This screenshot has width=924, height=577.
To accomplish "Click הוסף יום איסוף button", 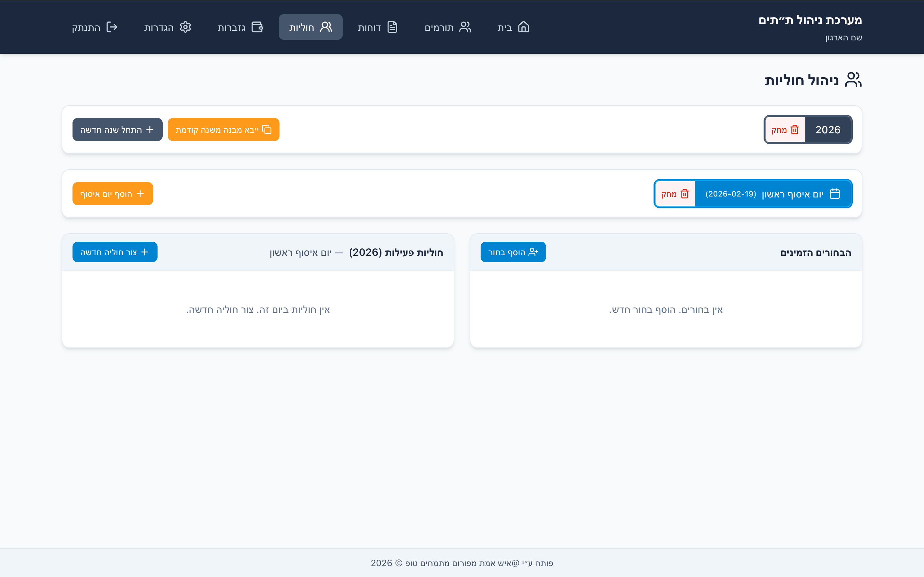I will point(113,194).
